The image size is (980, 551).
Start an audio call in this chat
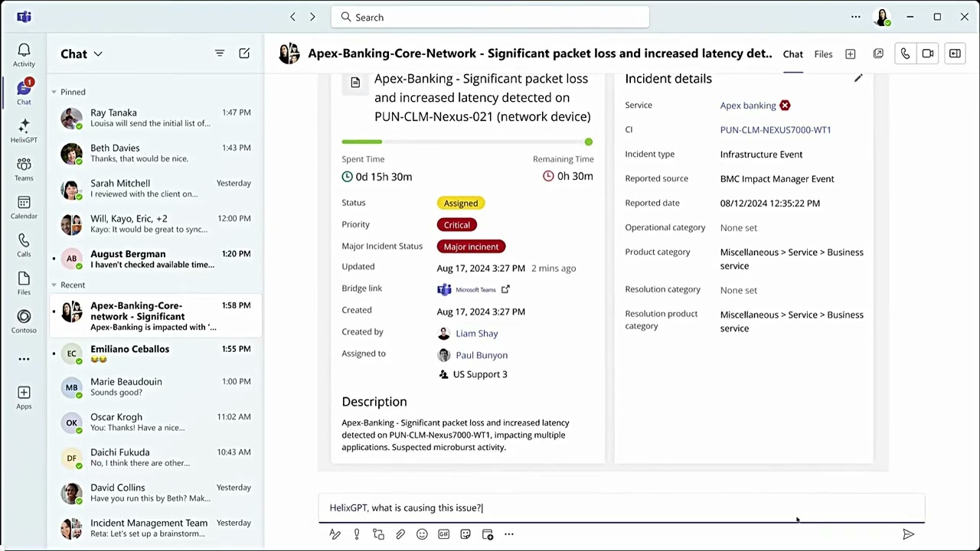[905, 54]
